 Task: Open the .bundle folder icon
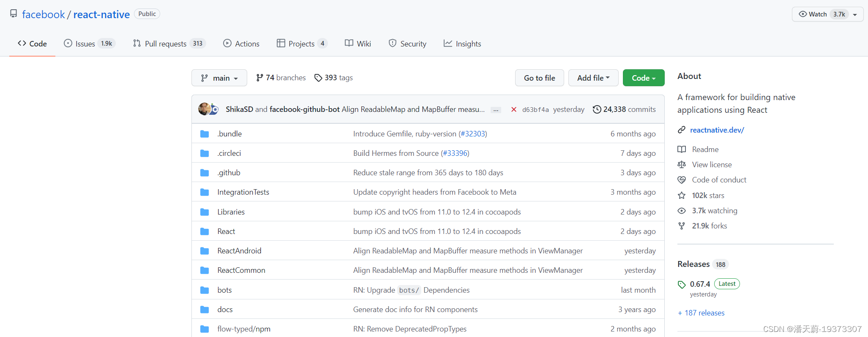[x=205, y=134]
